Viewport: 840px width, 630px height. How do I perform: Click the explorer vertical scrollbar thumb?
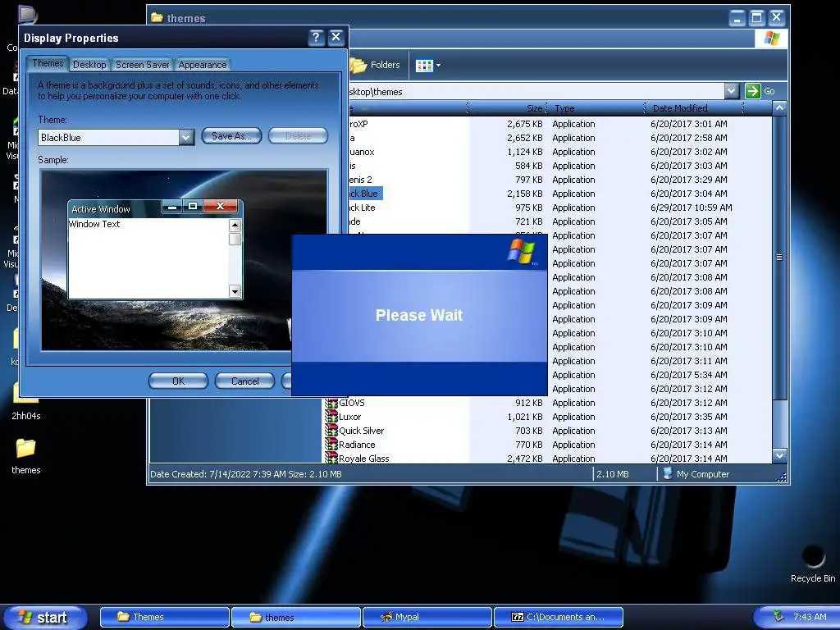tap(779, 257)
